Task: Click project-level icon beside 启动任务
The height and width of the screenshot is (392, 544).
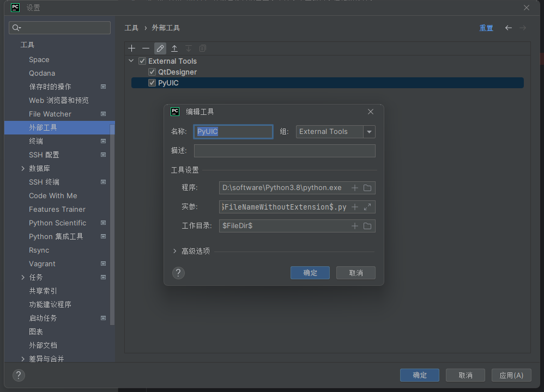Action: (103, 318)
